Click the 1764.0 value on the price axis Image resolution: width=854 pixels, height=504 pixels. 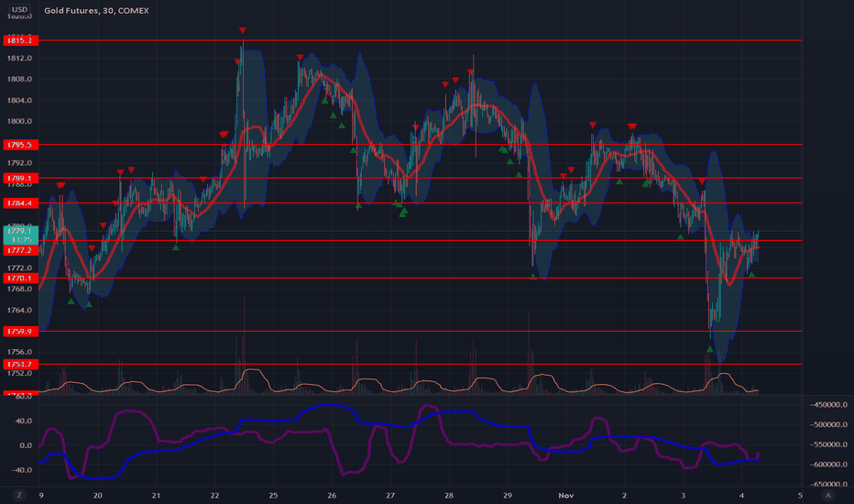tap(19, 310)
